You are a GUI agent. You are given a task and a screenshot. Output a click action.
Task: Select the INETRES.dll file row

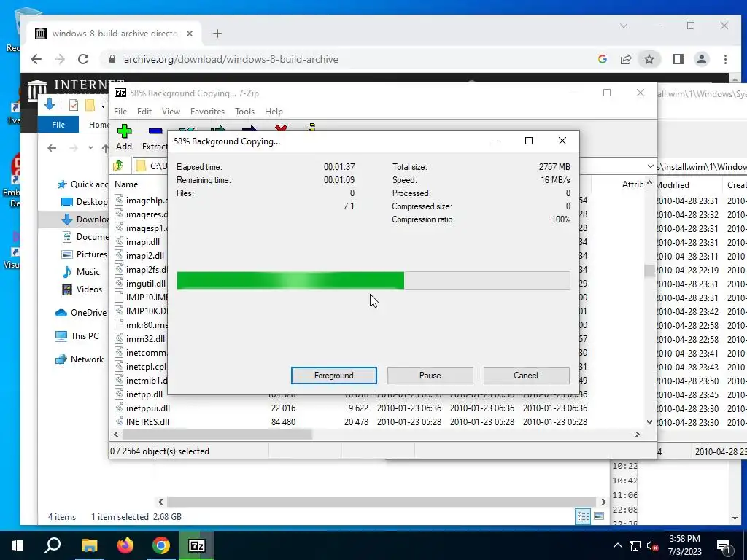(351, 422)
